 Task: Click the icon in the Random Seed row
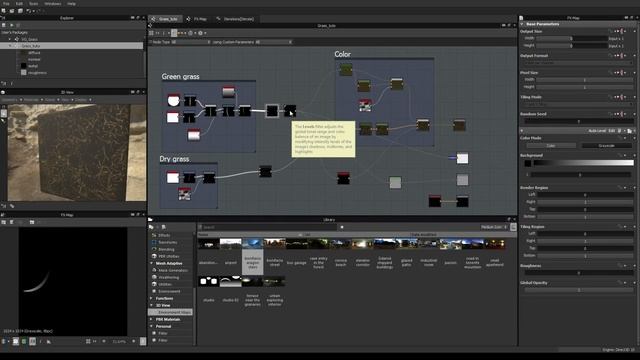click(622, 114)
